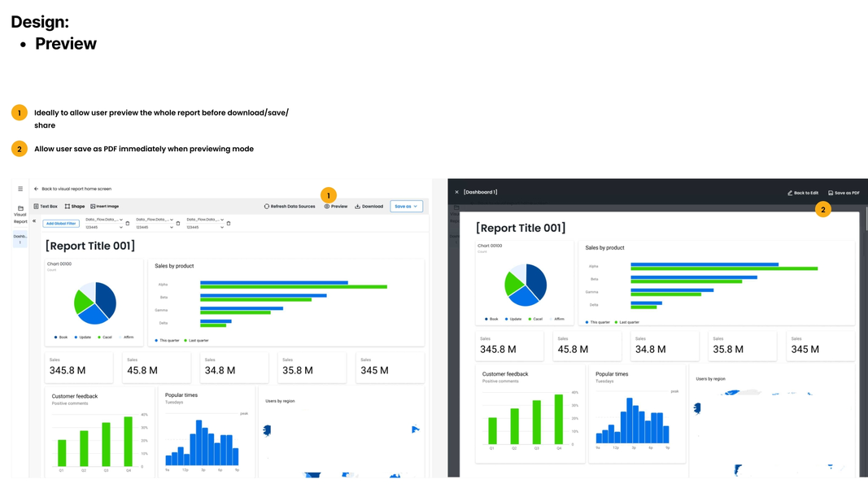Click the Chart 00100 label in the preview
The height and width of the screenshot is (488, 868).
tap(490, 246)
